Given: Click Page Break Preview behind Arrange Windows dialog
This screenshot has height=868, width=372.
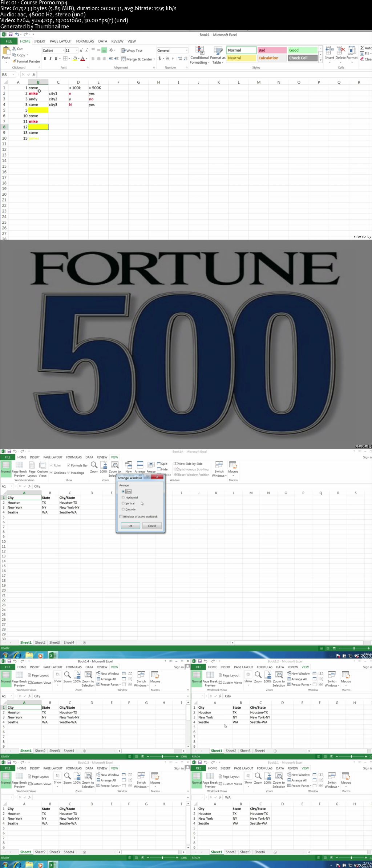Looking at the screenshot, I should pyautogui.click(x=19, y=469).
